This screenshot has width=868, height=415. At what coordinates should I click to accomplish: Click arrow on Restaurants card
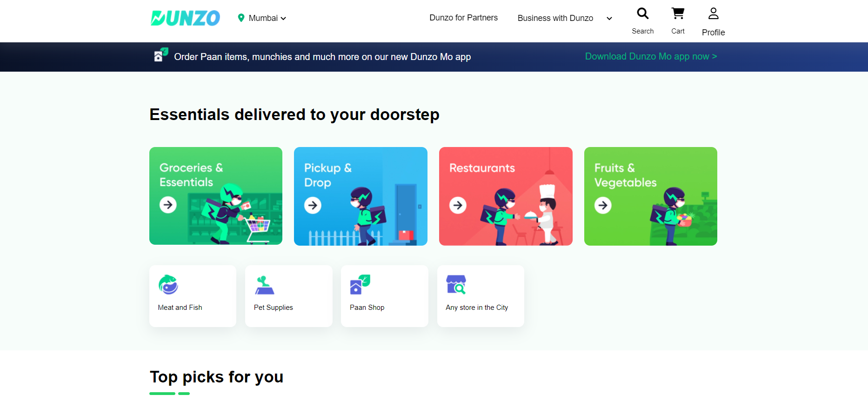[458, 205]
